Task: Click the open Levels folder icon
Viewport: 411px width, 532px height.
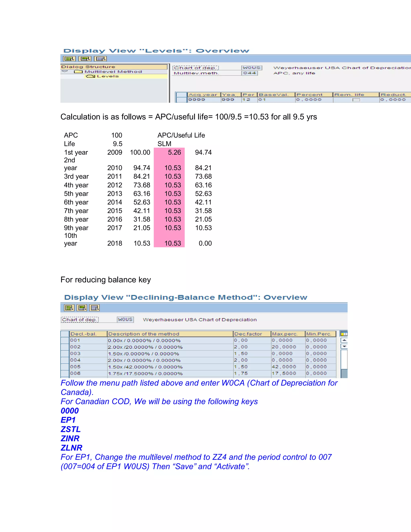Action: [x=91, y=76]
